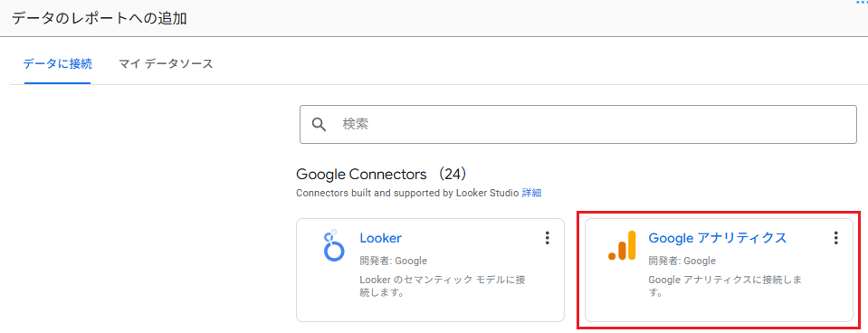
Task: Open the Looker connector three-dot menu
Action: point(548,238)
